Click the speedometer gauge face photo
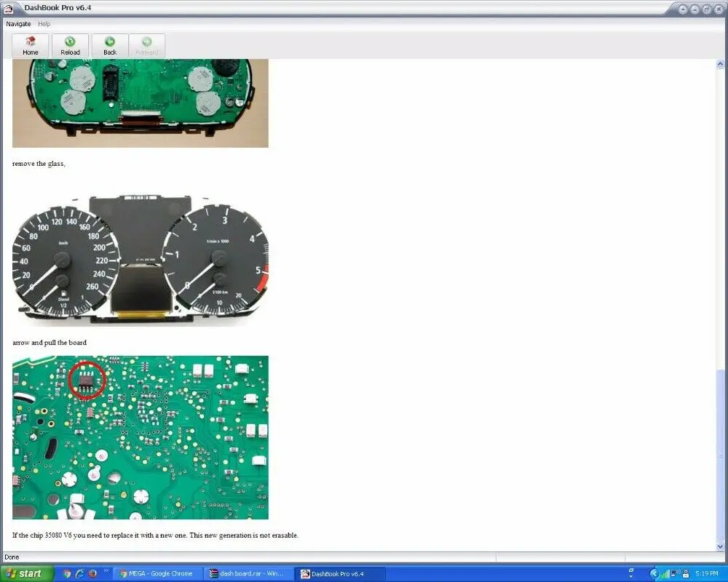Viewport: 728px width, 582px height. 141,260
